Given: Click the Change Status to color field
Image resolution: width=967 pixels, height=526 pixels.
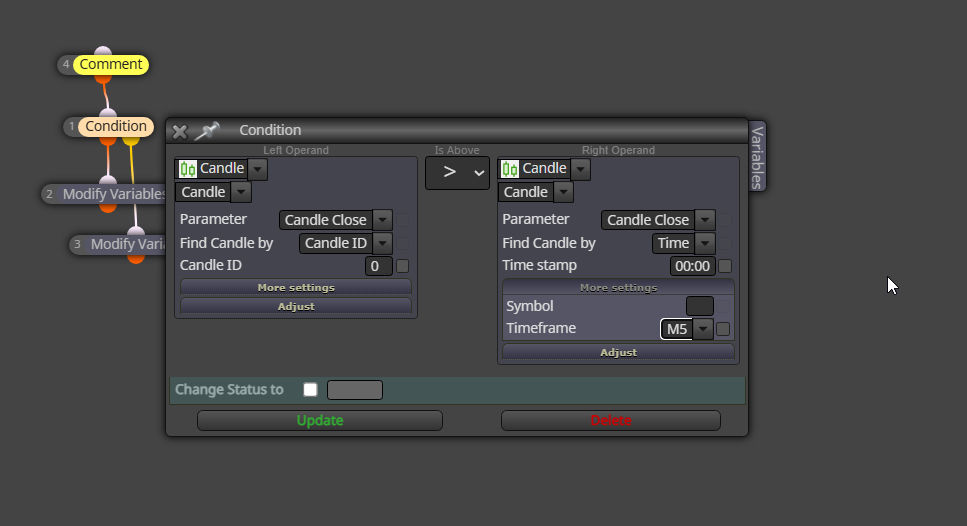Looking at the screenshot, I should (355, 390).
